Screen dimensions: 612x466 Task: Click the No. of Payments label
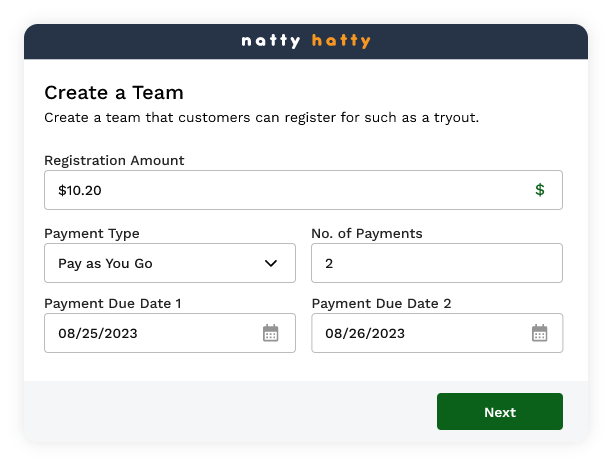(x=367, y=234)
